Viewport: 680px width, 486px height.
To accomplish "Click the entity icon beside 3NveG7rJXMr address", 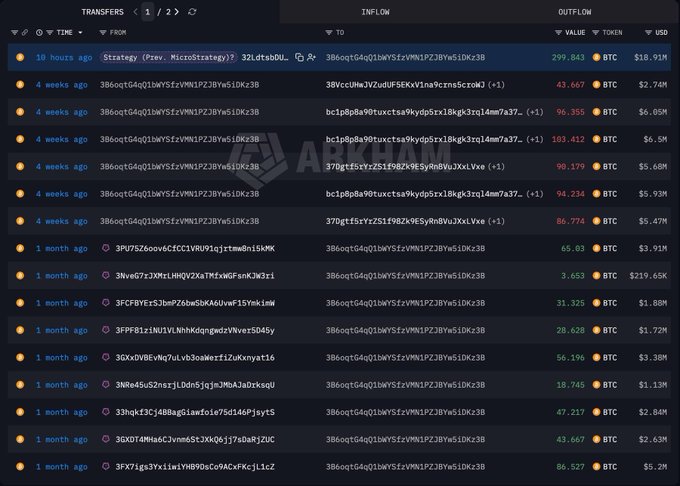I will (x=105, y=275).
